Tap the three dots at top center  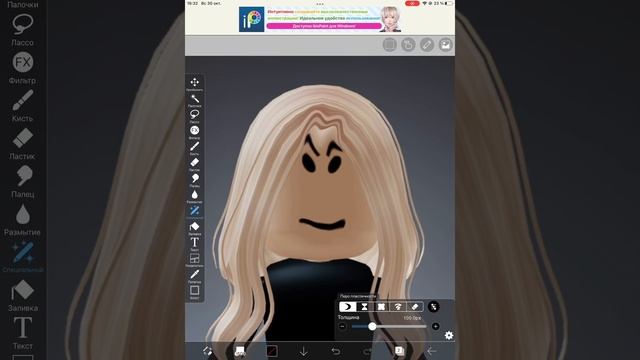320,4
